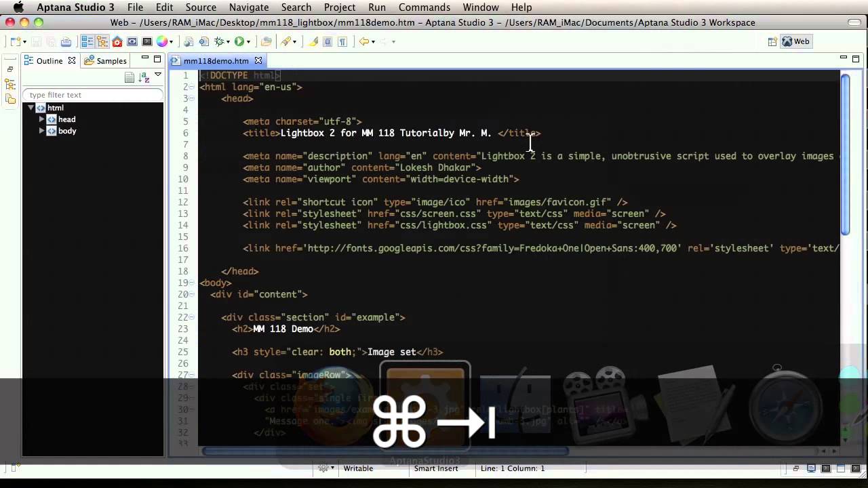Open the Aptana Studio 3 application menu
The image size is (868, 488).
tap(75, 7)
